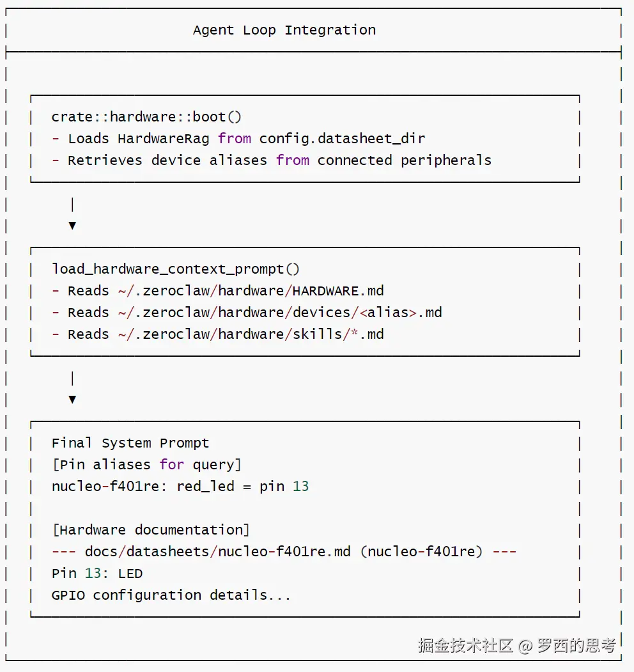Click the skills/*.md path line
Viewport: 634px width, 672px height.
pos(217,334)
